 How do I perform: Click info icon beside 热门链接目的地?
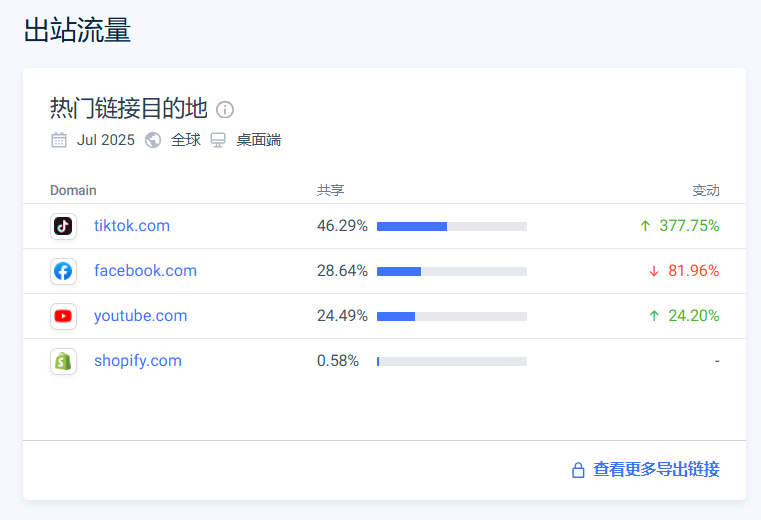point(225,109)
